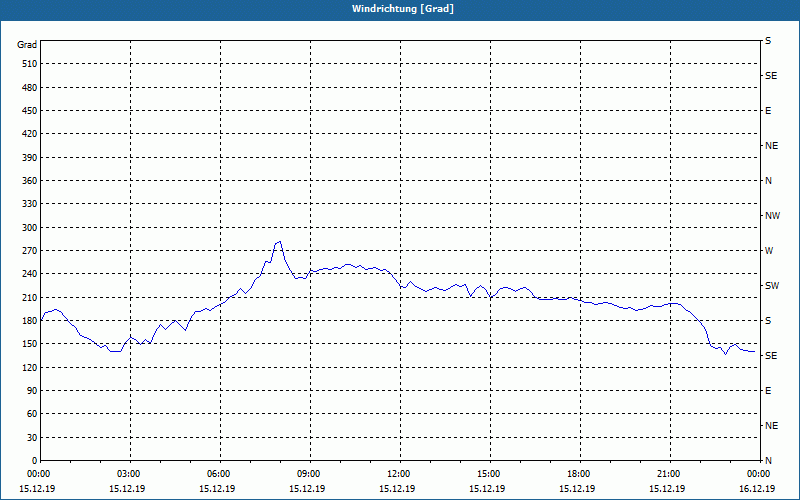This screenshot has height=500, width=800.
Task: Click the 30 y-axis value
Action: 32,438
